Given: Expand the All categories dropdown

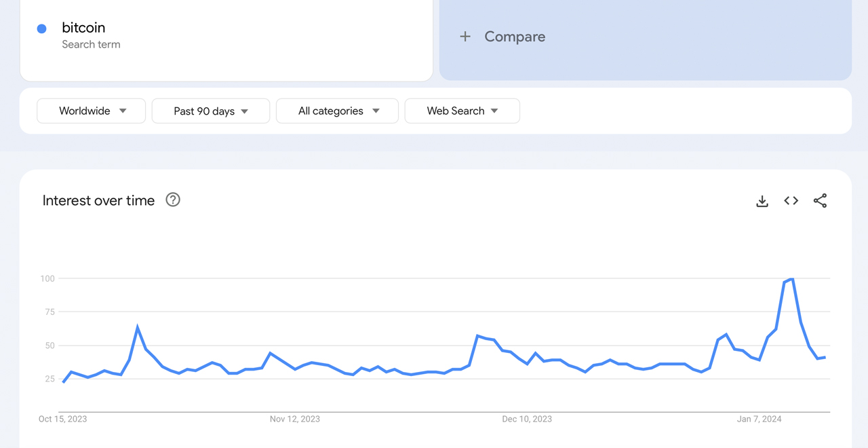Looking at the screenshot, I should click(x=337, y=111).
